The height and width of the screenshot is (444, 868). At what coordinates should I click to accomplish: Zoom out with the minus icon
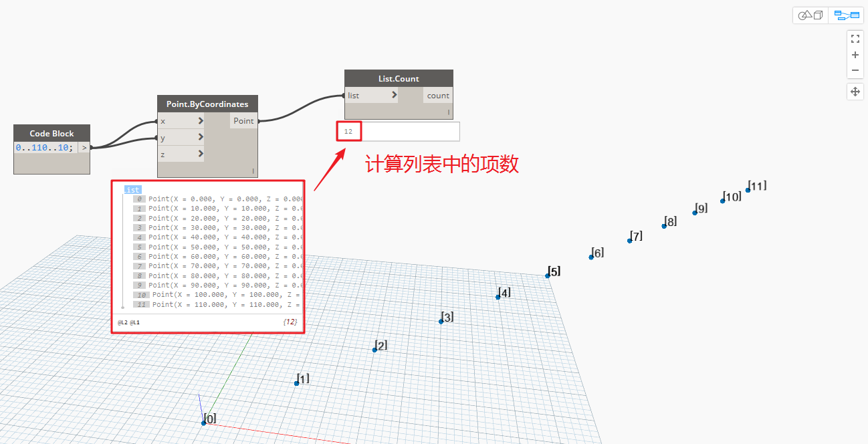(855, 70)
